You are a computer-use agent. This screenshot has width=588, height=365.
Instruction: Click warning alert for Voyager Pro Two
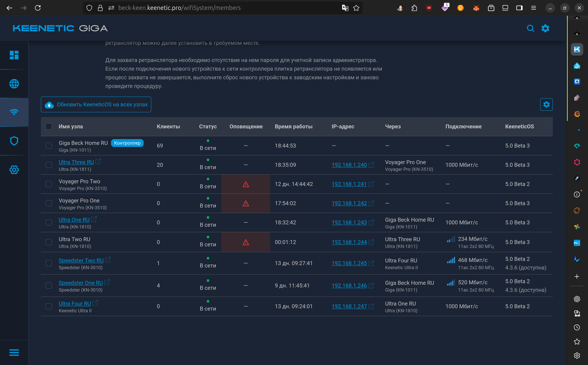[x=246, y=184]
